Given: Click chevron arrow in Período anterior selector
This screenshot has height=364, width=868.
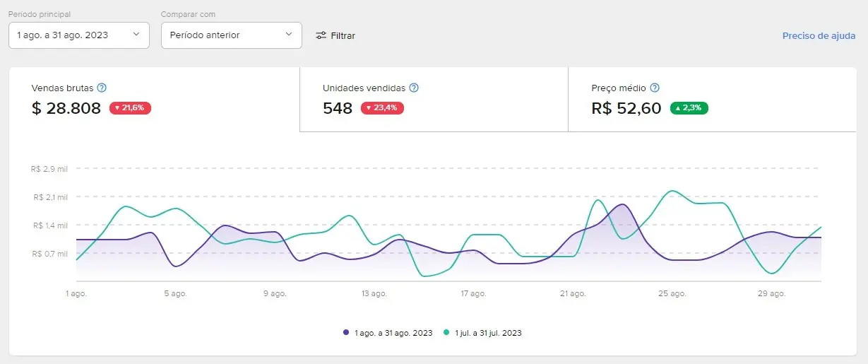Looking at the screenshot, I should point(289,35).
